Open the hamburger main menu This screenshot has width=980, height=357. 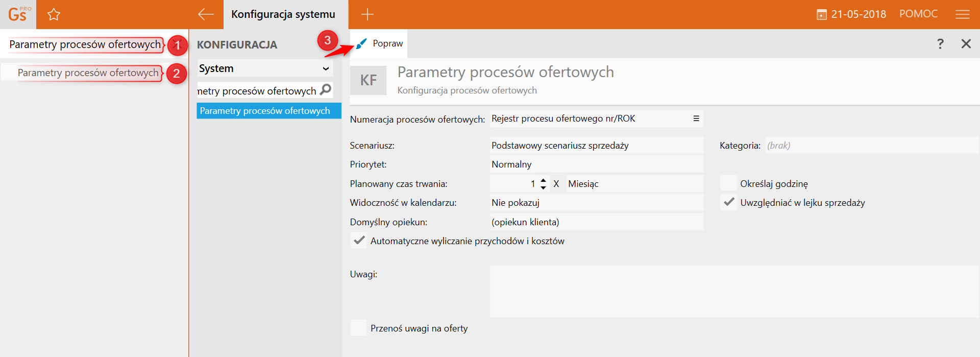(962, 14)
